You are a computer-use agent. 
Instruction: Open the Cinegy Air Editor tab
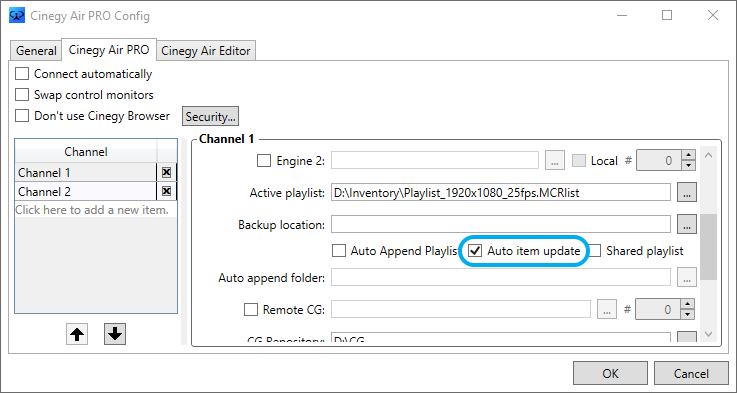pyautogui.click(x=206, y=51)
